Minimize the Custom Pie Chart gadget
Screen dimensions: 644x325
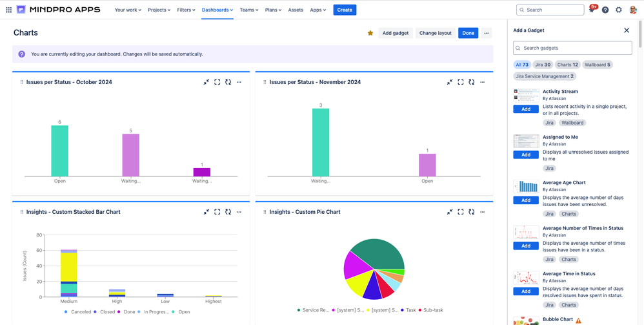point(450,212)
